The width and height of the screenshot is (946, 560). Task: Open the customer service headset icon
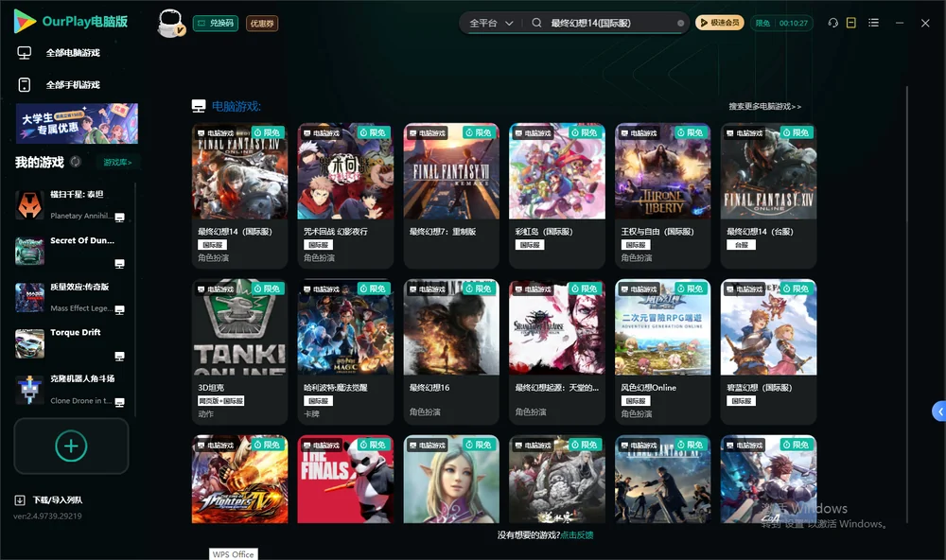(833, 23)
